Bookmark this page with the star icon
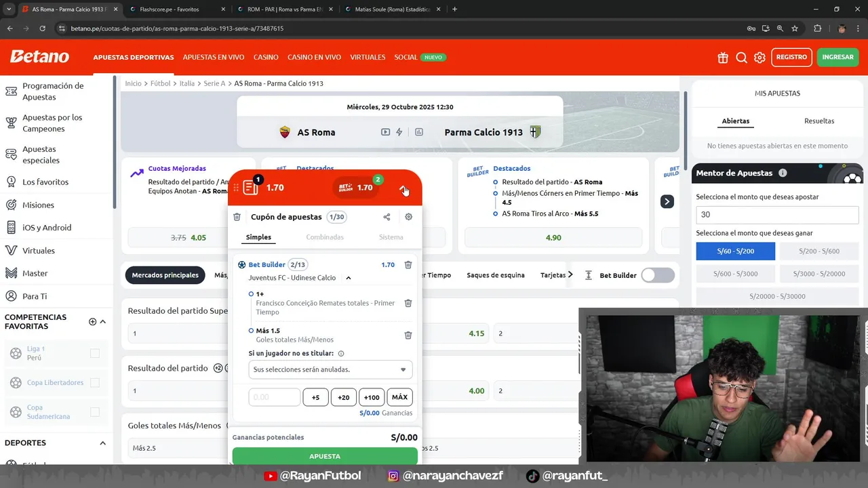This screenshot has width=868, height=488. point(795,28)
